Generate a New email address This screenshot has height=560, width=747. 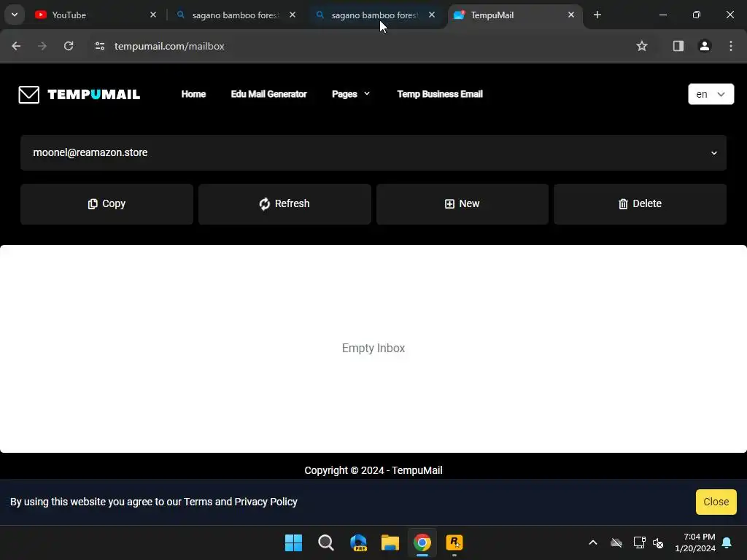[462, 204]
